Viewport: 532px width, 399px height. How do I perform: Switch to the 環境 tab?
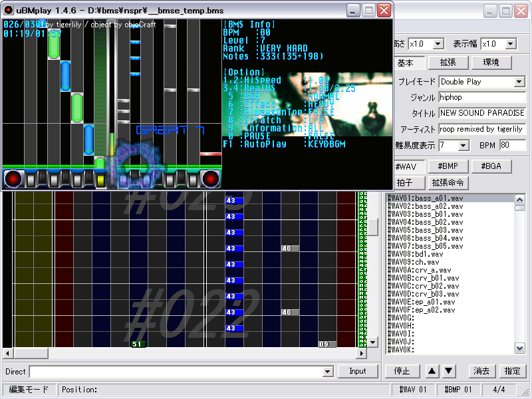click(x=491, y=63)
